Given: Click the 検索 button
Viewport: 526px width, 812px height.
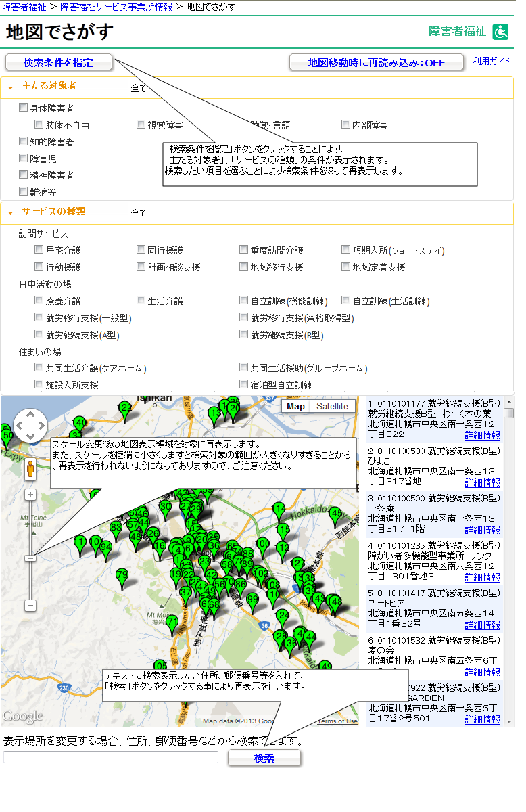Looking at the screenshot, I should coord(264,758).
